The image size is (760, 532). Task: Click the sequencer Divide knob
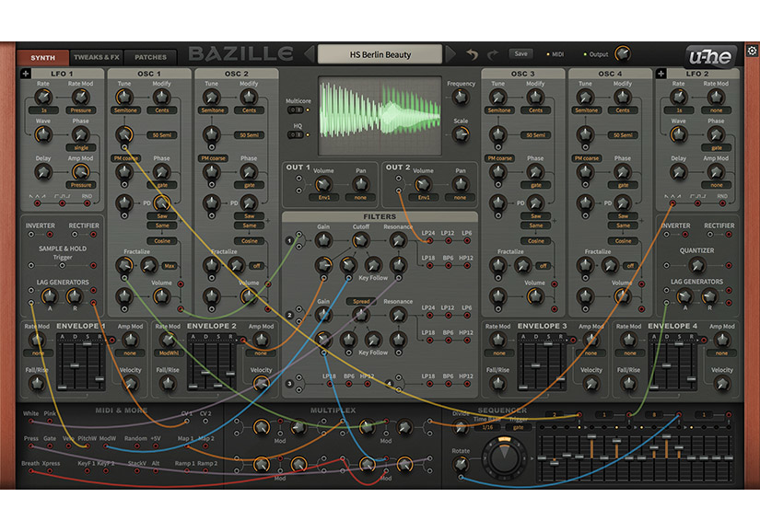(461, 427)
